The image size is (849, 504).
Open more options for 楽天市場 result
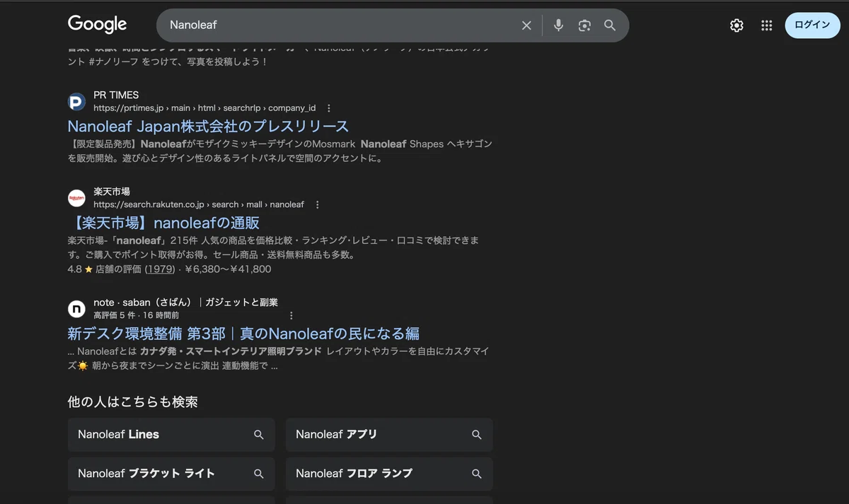click(x=317, y=205)
